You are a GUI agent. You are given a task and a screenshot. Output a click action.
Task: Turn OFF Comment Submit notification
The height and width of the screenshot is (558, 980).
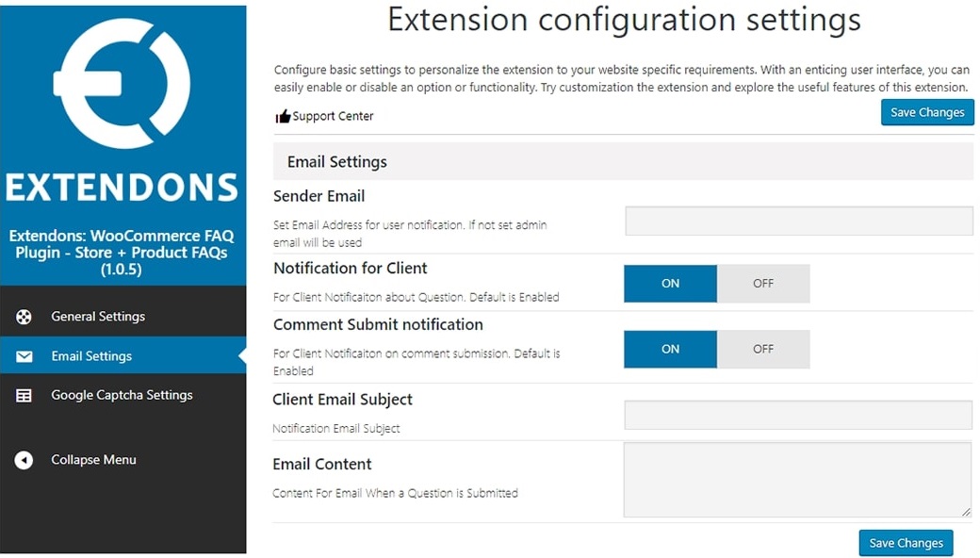pyautogui.click(x=763, y=350)
